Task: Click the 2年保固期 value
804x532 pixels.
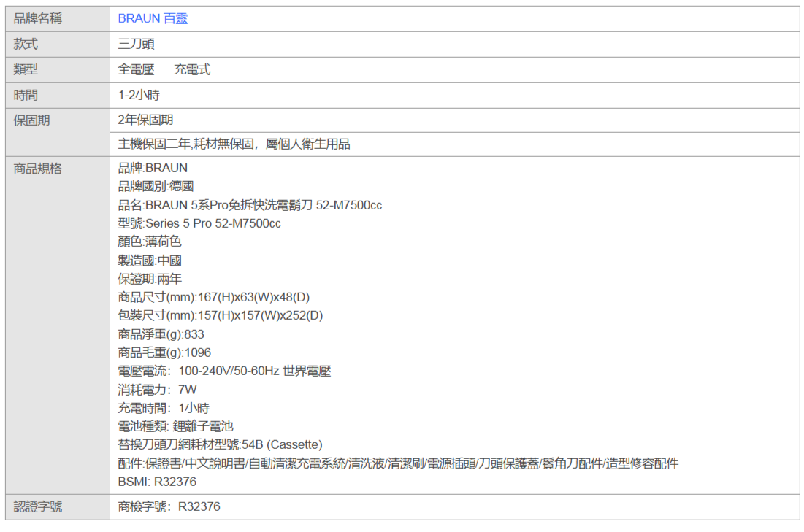Action: [145, 120]
